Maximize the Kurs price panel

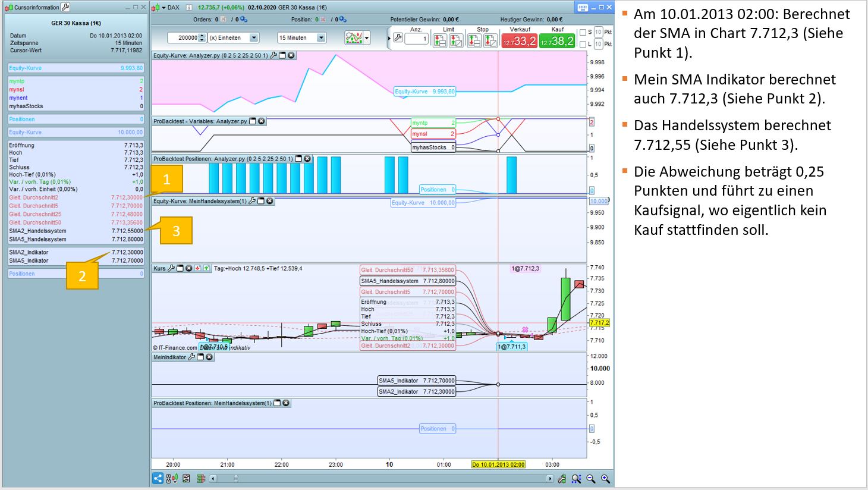pyautogui.click(x=180, y=268)
